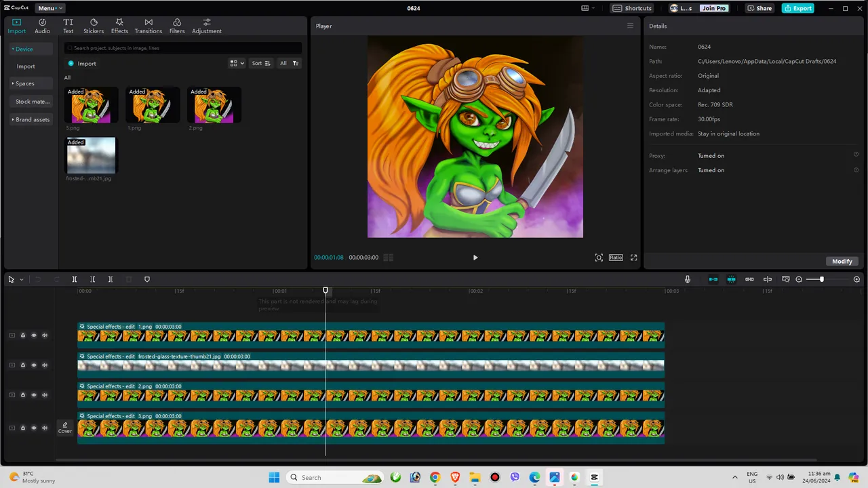Open the Menu dropdown

point(50,8)
